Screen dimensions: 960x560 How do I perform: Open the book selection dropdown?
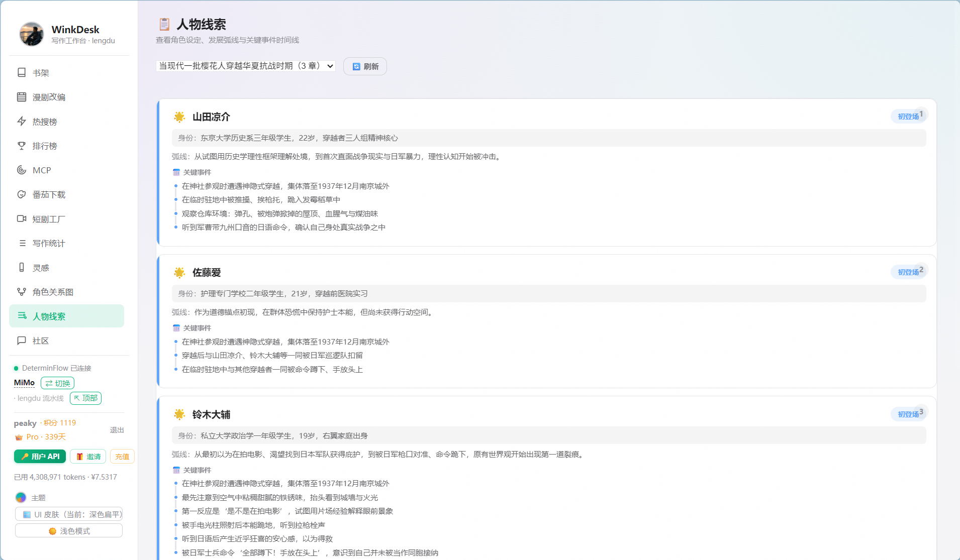(x=246, y=66)
